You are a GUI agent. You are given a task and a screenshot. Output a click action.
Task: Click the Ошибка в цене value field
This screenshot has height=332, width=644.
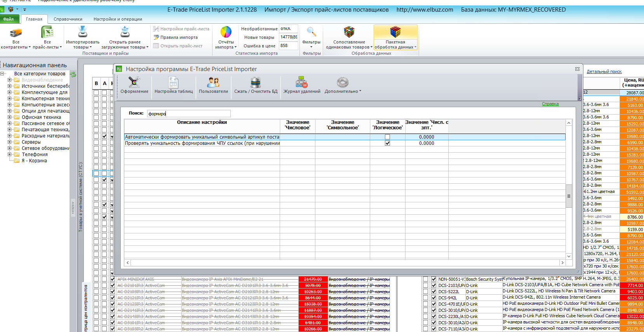point(289,46)
